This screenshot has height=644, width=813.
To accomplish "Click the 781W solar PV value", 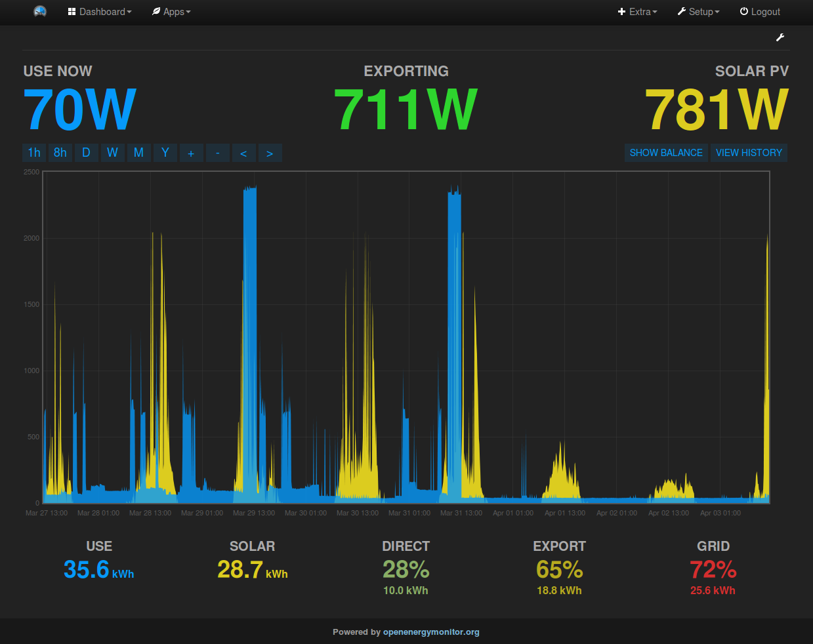I will point(717,110).
